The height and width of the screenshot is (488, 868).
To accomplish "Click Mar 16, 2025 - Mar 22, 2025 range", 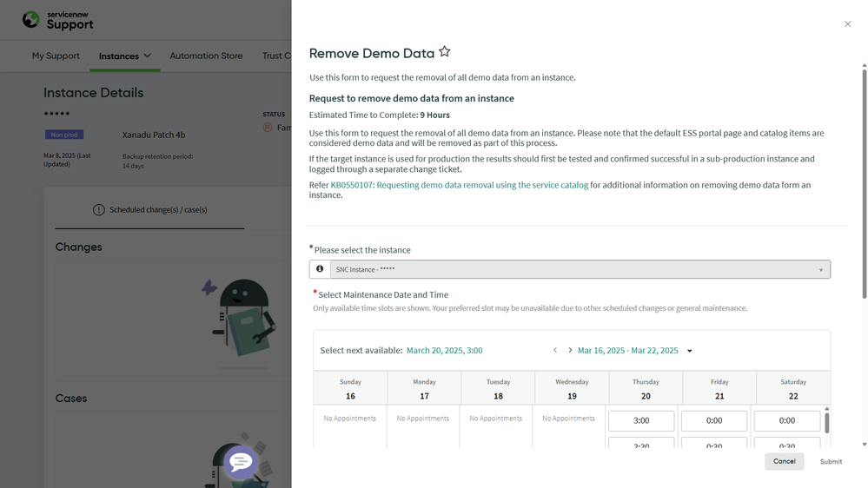I will [x=627, y=350].
